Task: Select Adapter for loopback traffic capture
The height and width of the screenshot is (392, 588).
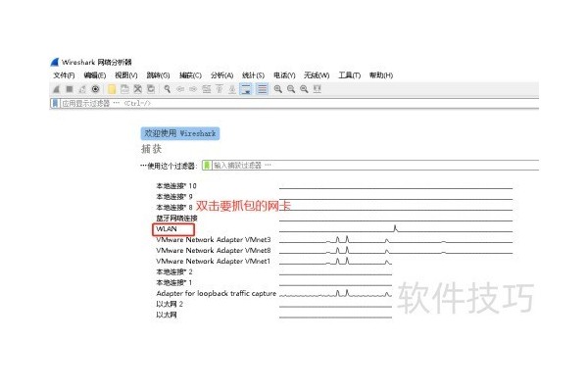Action: click(x=216, y=293)
